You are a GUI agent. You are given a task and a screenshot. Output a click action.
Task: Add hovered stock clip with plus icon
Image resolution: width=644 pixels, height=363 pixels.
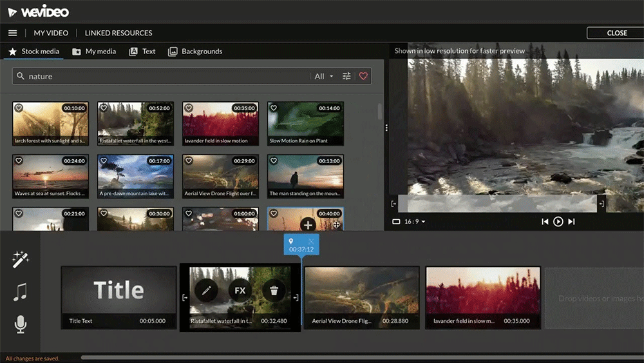pos(308,224)
